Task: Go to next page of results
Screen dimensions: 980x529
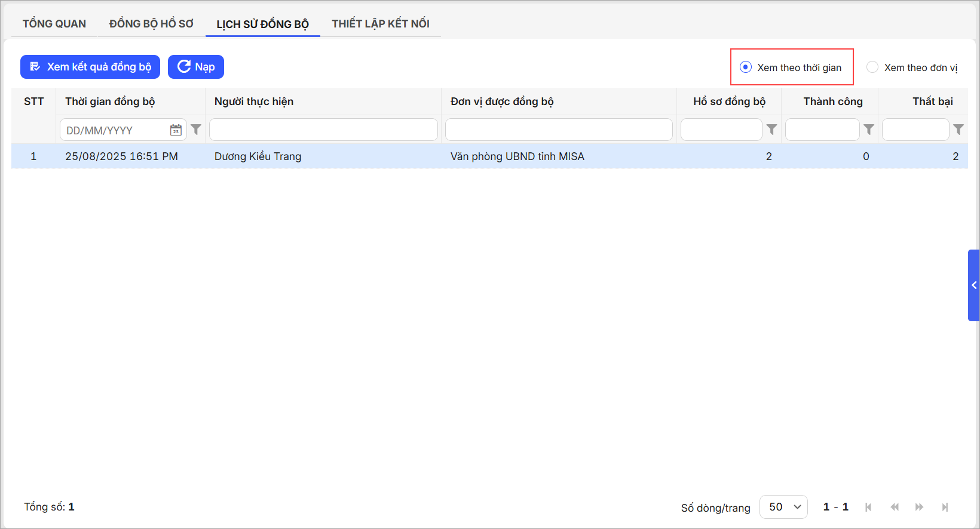Action: pyautogui.click(x=919, y=507)
